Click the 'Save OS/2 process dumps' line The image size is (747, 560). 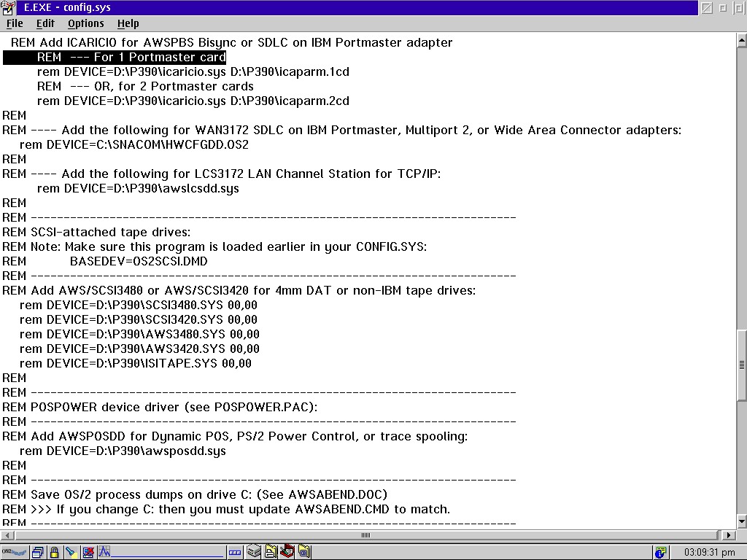[195, 495]
